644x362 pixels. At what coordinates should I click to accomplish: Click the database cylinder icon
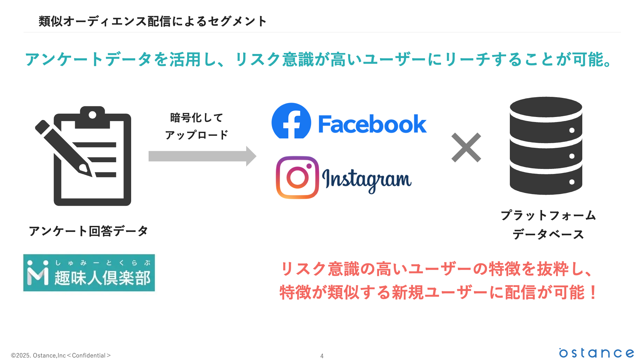tap(546, 146)
